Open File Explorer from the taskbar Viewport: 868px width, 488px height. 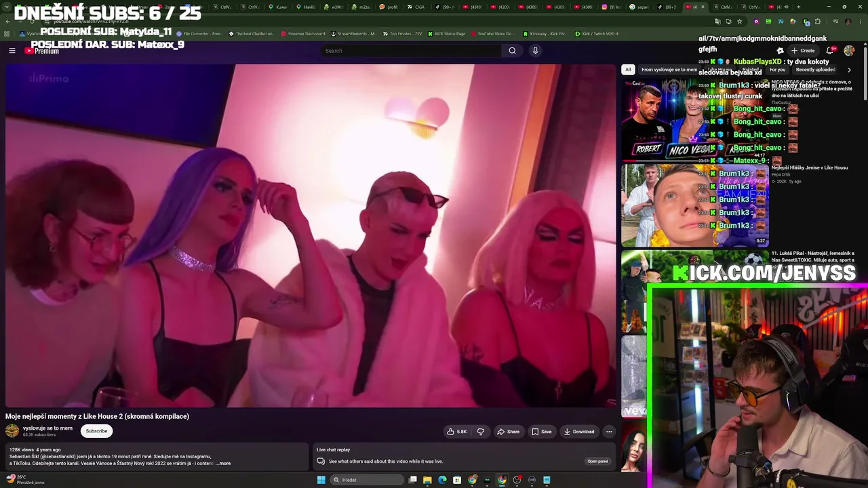pyautogui.click(x=427, y=480)
